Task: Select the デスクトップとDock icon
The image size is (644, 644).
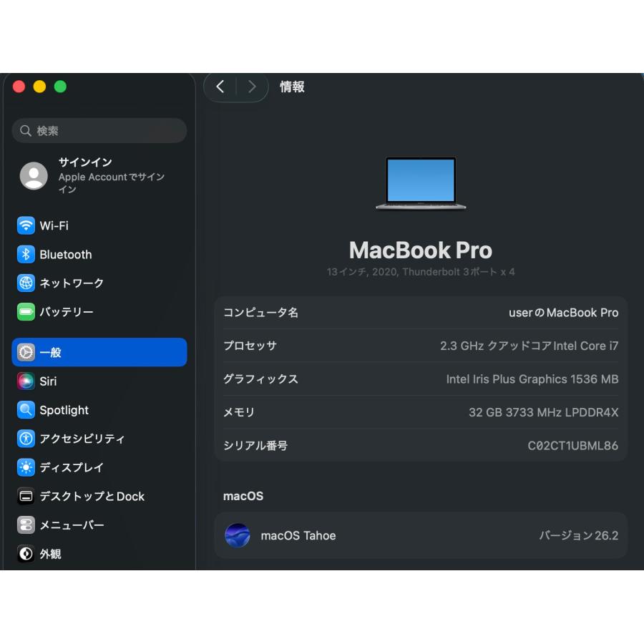Action: (26, 496)
